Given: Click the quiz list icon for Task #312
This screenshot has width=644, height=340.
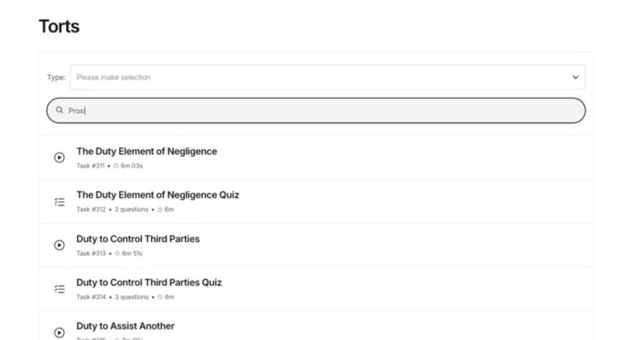Looking at the screenshot, I should point(60,202).
